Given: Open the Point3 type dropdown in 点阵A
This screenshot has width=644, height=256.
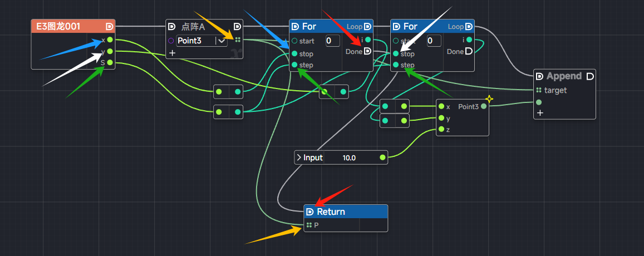Looking at the screenshot, I should point(222,41).
